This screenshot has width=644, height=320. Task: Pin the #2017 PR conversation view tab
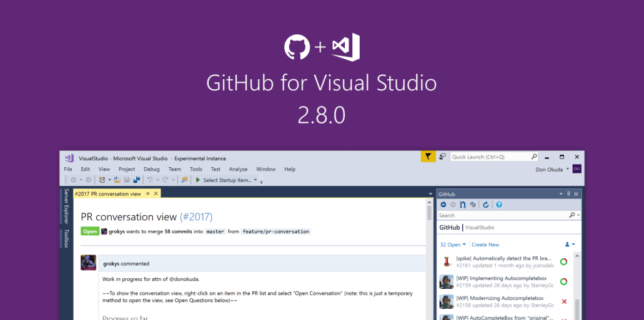click(148, 193)
